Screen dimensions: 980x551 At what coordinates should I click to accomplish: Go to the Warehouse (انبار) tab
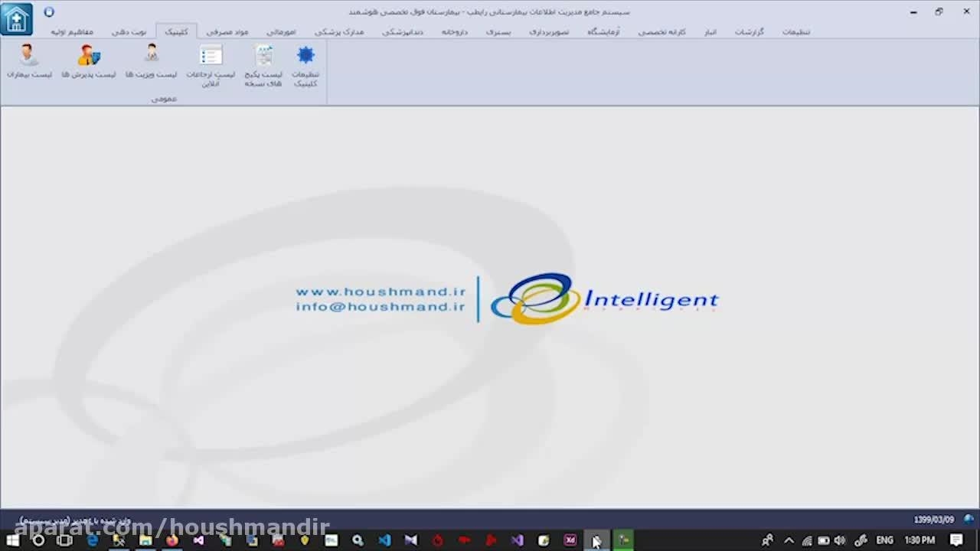tap(710, 32)
